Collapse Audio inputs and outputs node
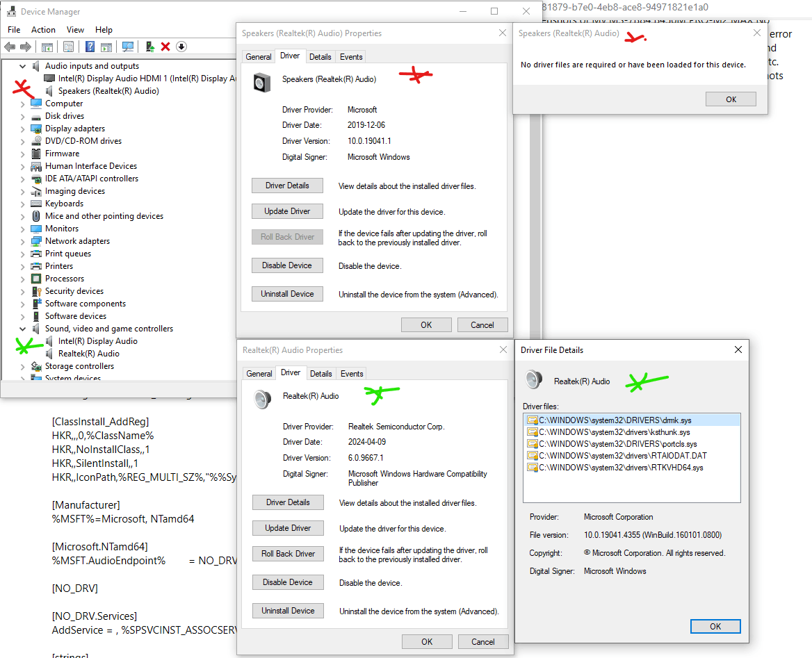Viewport: 812px width, 658px height. [x=22, y=66]
